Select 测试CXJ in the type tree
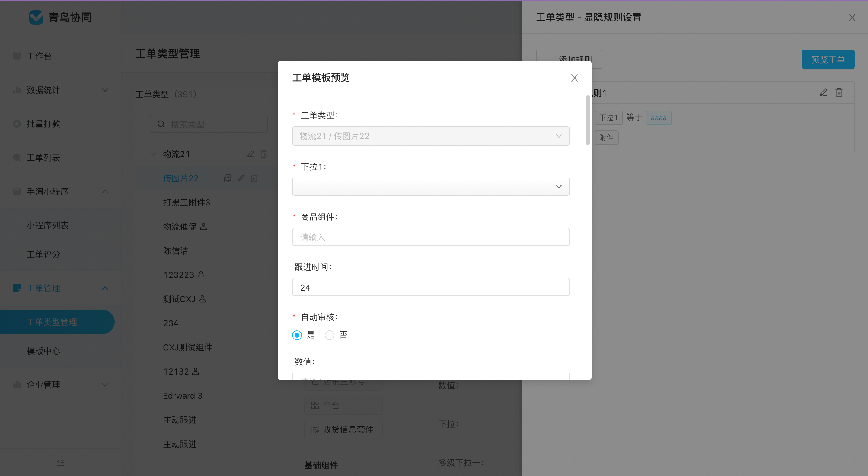Image resolution: width=868 pixels, height=476 pixels. click(x=179, y=299)
